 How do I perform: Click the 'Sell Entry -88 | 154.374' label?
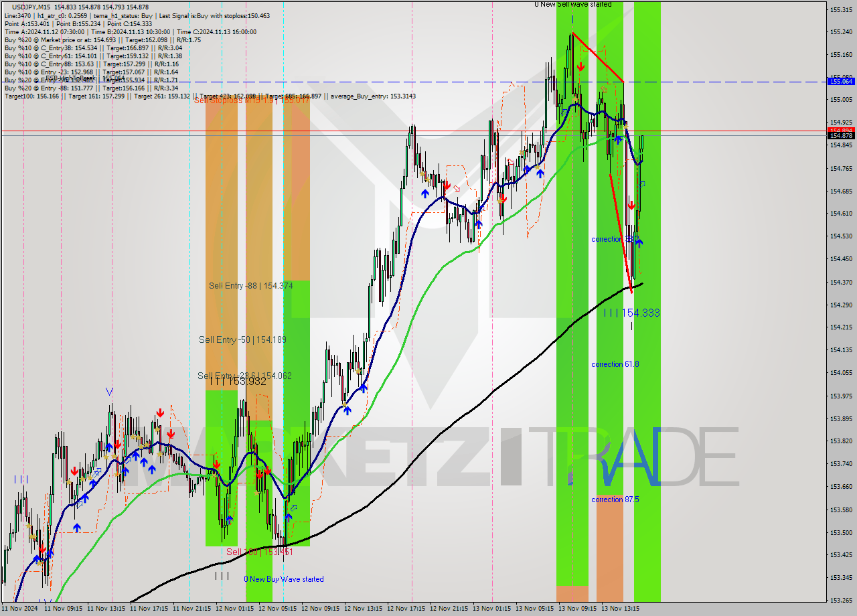click(250, 285)
